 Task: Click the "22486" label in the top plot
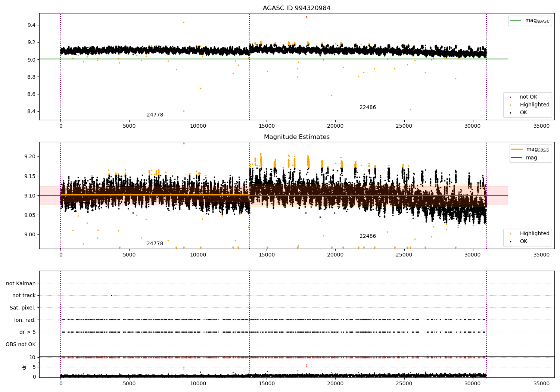[x=368, y=108]
